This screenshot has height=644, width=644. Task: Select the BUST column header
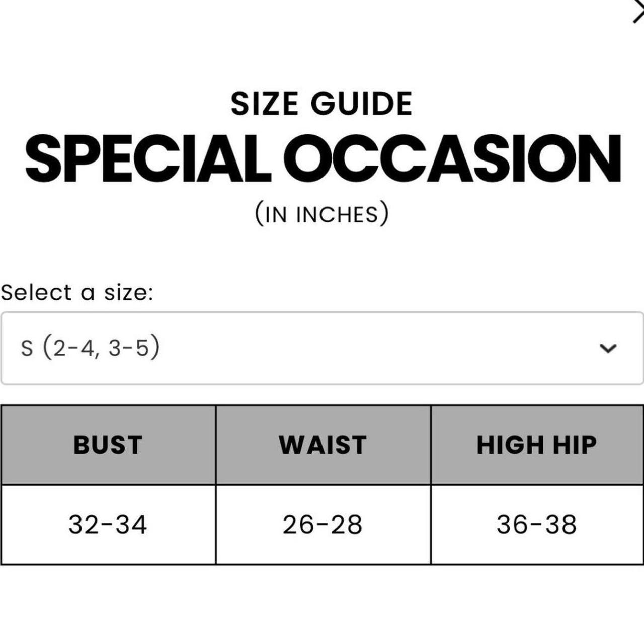click(x=108, y=445)
